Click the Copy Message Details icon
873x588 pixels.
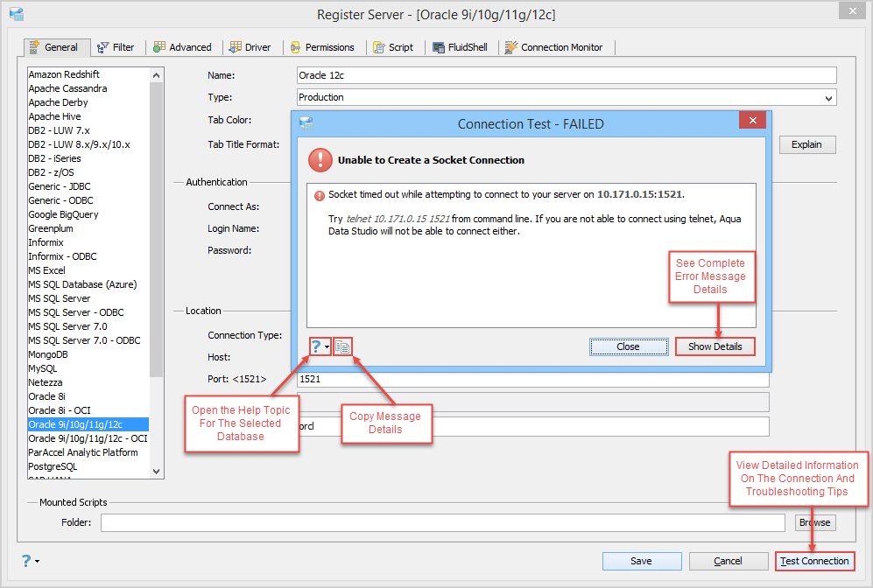tap(342, 347)
